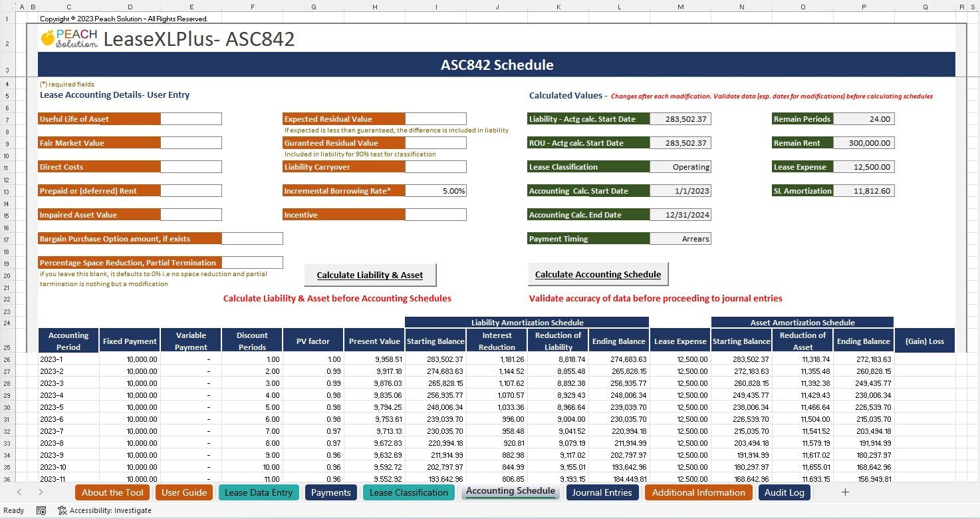Add a new sheet with plus icon
Screen dimensions: 980x519
point(845,492)
